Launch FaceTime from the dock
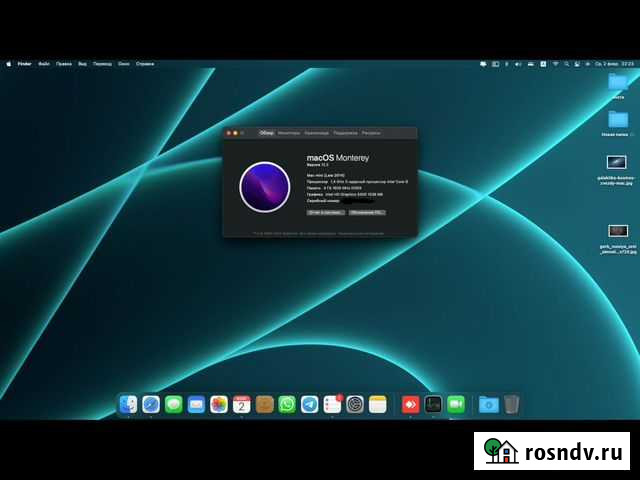This screenshot has height=480, width=640. click(x=456, y=404)
